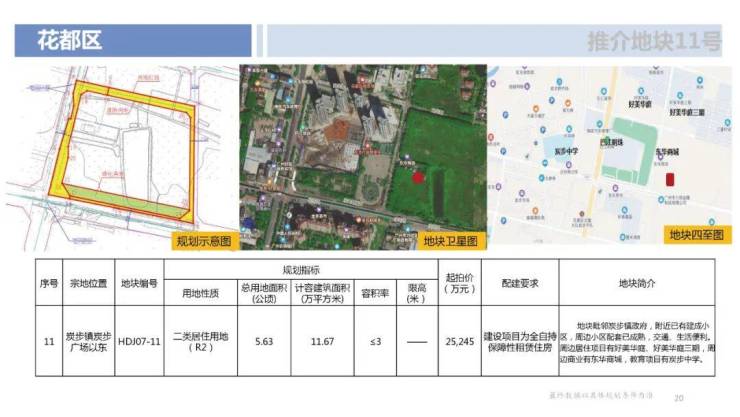
Task: Click the HDJ07-11 plot code cell
Action: tap(139, 341)
